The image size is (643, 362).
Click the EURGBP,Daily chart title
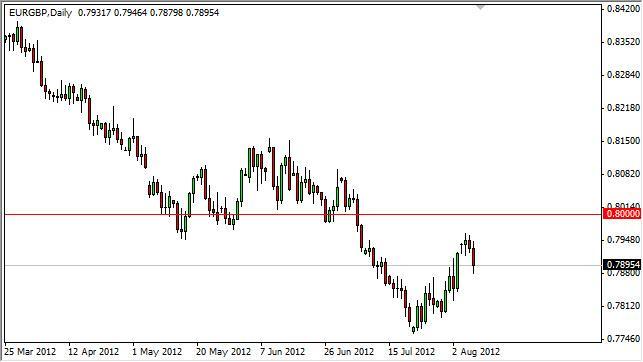click(x=40, y=13)
